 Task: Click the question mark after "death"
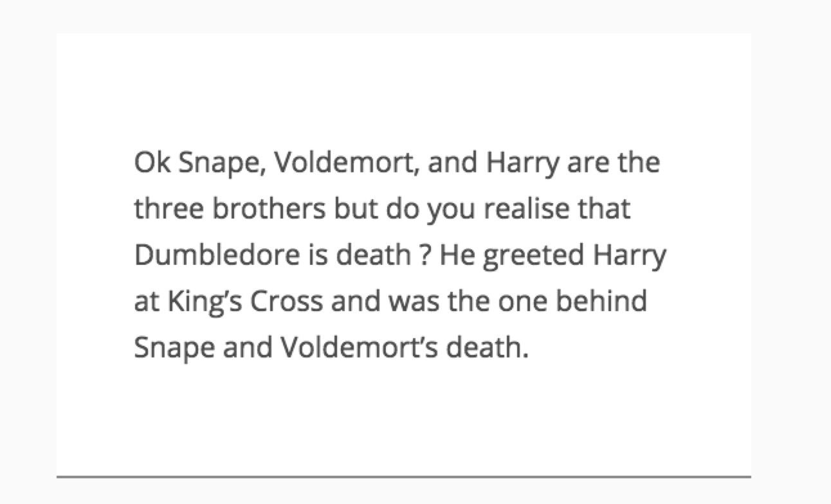click(422, 256)
